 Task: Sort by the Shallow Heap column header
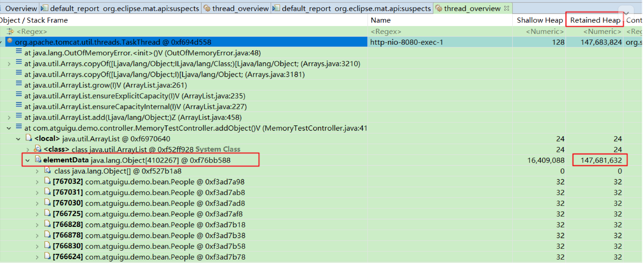point(539,20)
